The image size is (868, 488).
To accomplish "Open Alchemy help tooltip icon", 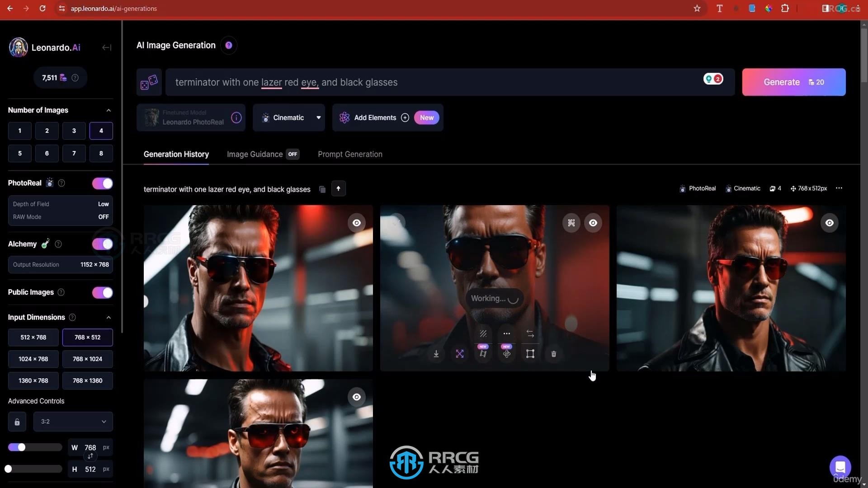I will tap(58, 244).
